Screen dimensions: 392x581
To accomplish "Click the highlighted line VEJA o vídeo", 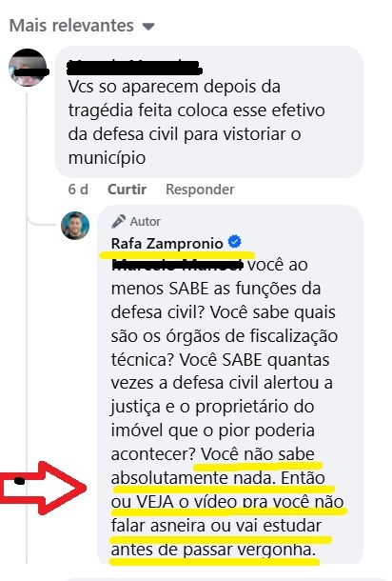I will click(227, 502).
